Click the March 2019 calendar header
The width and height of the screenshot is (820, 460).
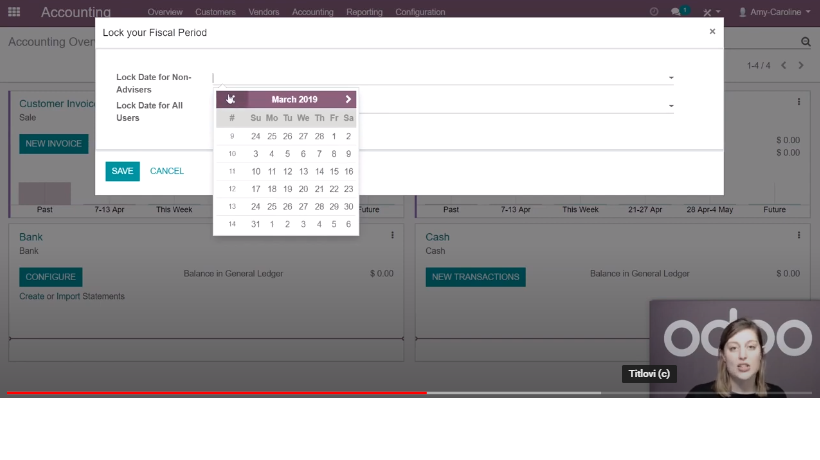pos(294,99)
